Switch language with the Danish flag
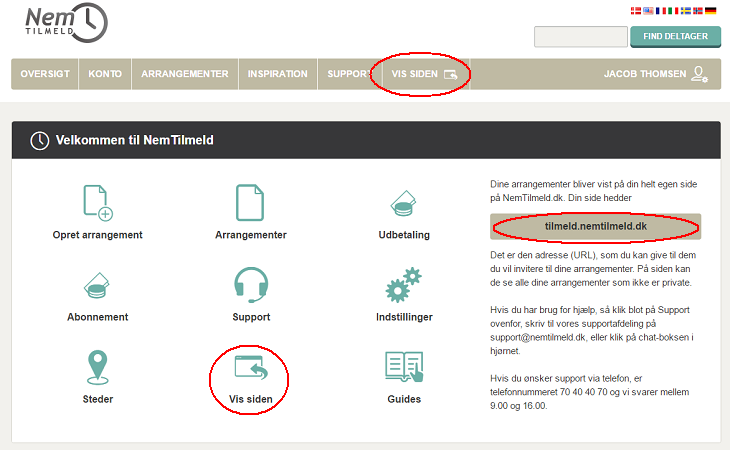 pyautogui.click(x=635, y=11)
